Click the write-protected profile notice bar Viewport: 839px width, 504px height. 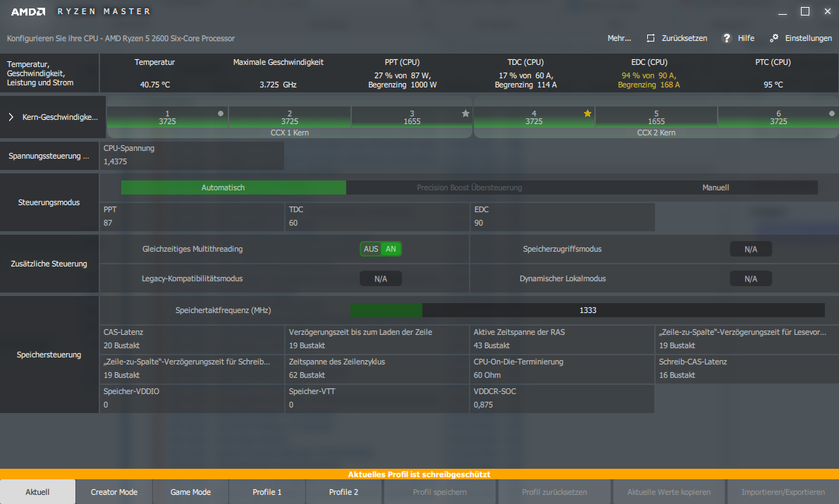[420, 474]
